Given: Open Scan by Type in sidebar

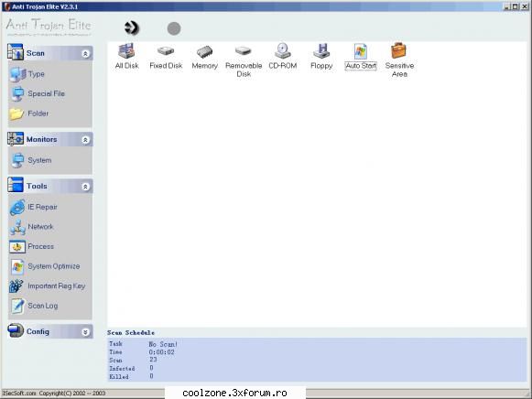Looking at the screenshot, I should tap(27, 74).
